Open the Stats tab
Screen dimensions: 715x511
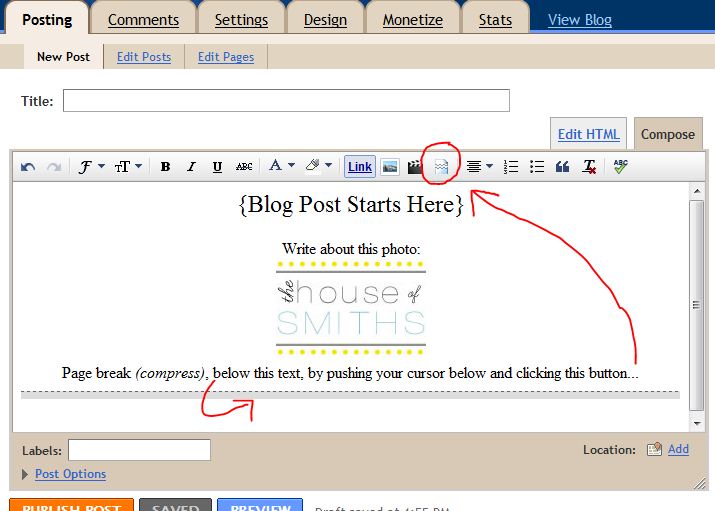pyautogui.click(x=495, y=20)
